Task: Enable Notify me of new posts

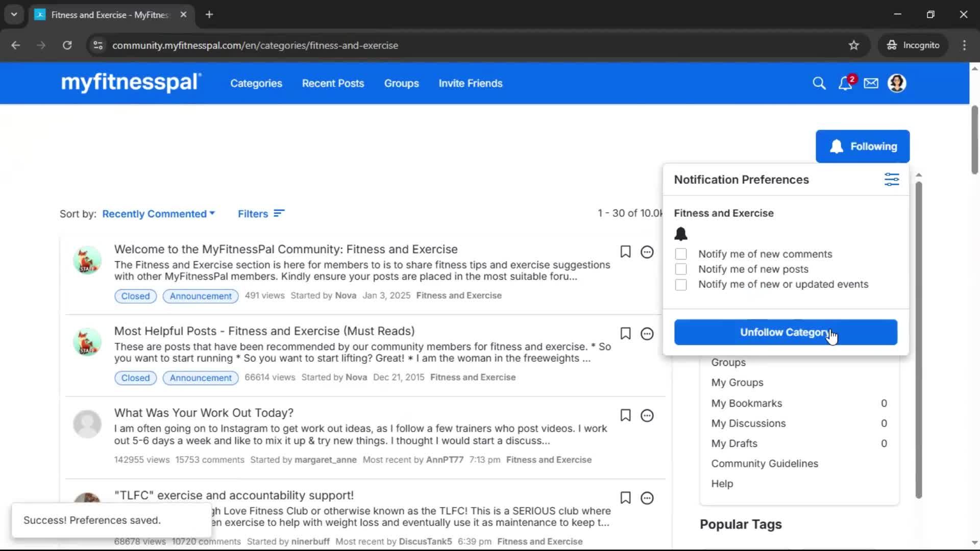Action: 681,269
